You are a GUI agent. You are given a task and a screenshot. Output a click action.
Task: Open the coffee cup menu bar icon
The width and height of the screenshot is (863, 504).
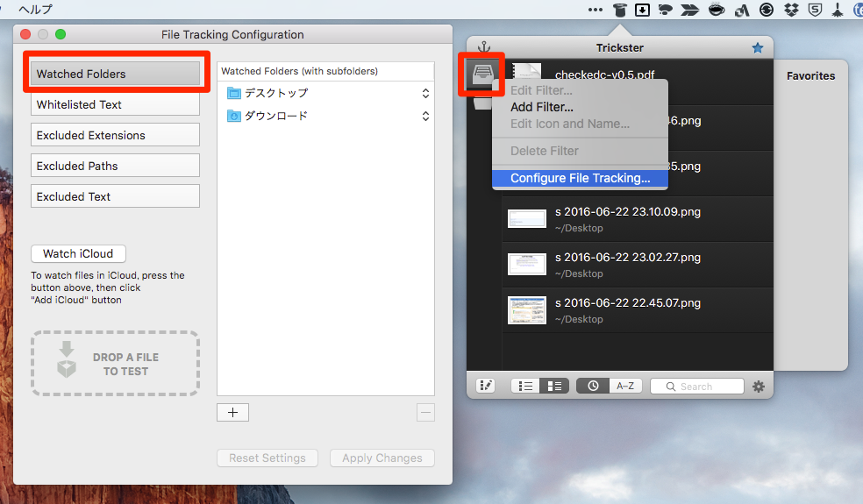click(x=716, y=10)
